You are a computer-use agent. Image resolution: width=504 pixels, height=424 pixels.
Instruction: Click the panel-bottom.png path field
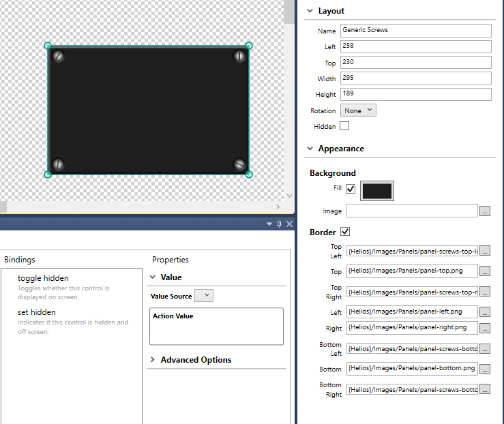(412, 368)
